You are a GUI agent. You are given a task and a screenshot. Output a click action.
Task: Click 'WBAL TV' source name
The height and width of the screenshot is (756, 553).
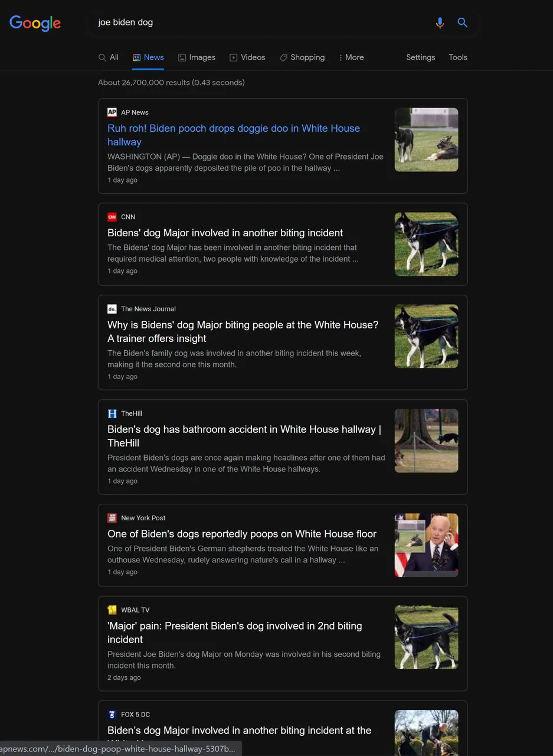pyautogui.click(x=135, y=610)
